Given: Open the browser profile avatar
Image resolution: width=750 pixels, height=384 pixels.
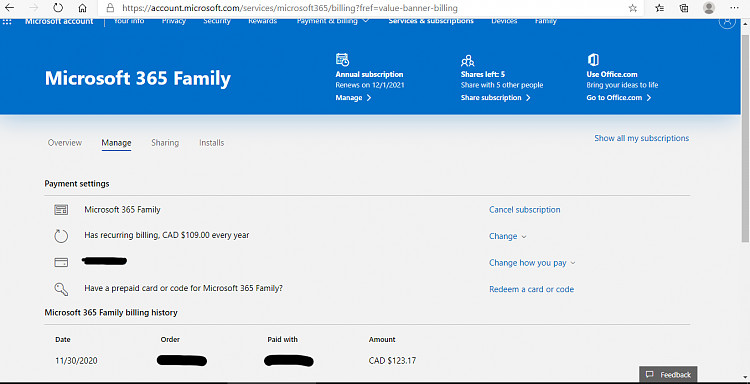Looking at the screenshot, I should pos(709,8).
